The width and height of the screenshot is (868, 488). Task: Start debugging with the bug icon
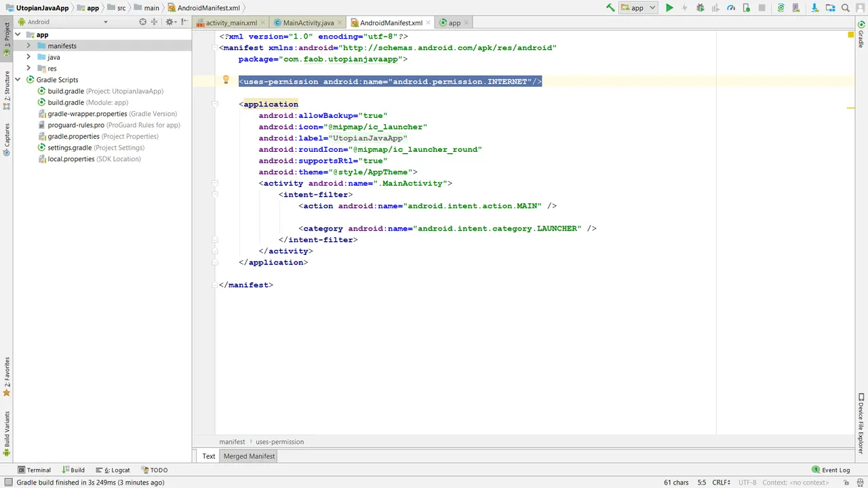(701, 8)
